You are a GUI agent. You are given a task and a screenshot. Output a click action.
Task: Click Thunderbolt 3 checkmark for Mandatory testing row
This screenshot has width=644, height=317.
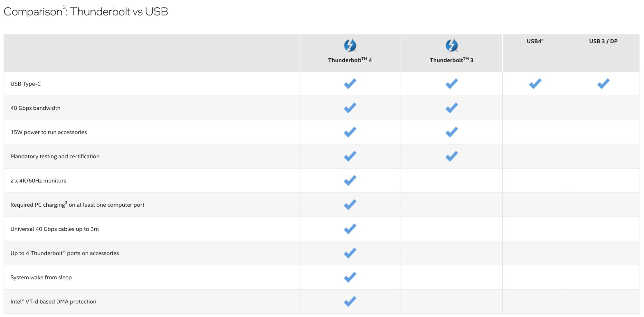coord(451,156)
